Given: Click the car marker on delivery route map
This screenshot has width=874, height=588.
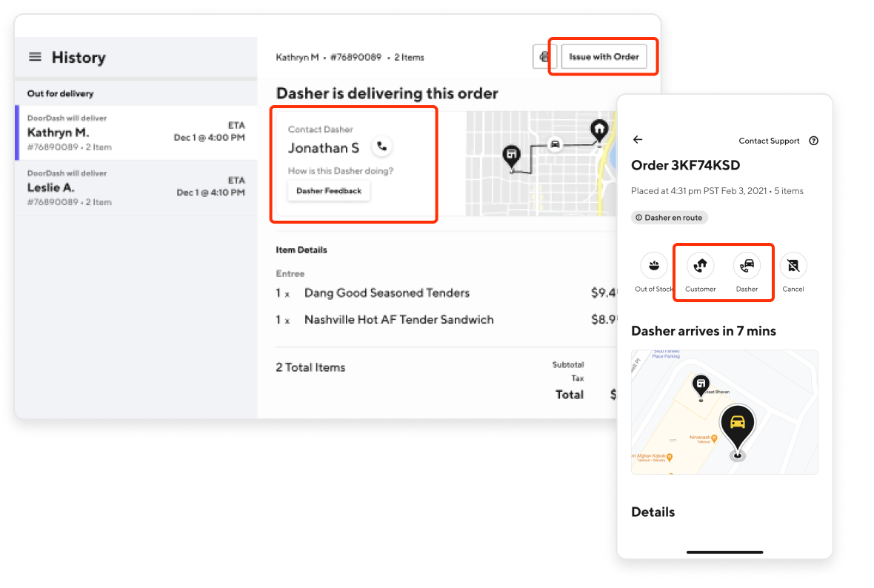Looking at the screenshot, I should pyautogui.click(x=555, y=144).
